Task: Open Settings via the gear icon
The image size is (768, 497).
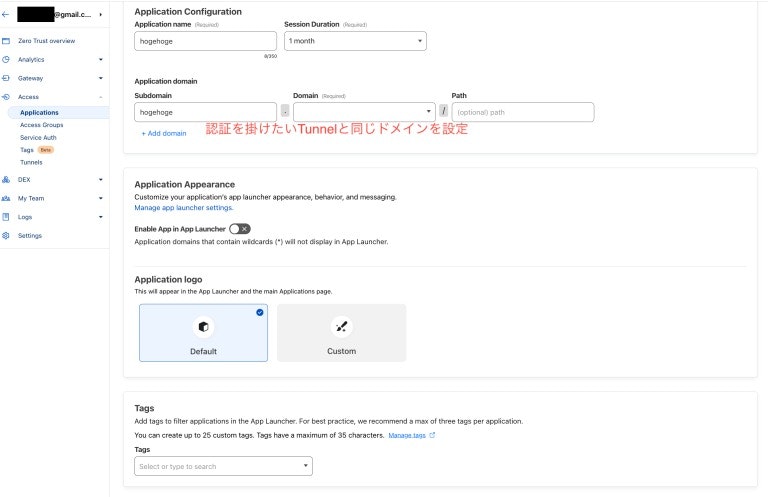Action: pos(6,236)
